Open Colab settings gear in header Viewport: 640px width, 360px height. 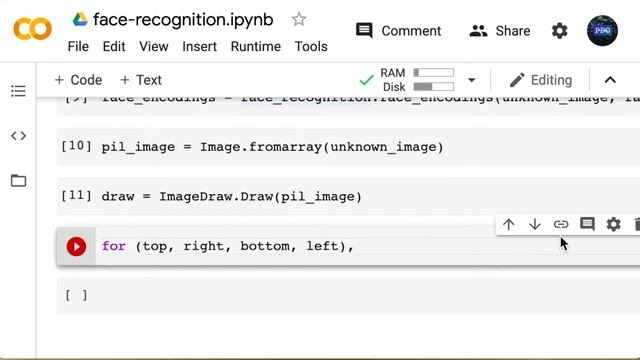(559, 31)
